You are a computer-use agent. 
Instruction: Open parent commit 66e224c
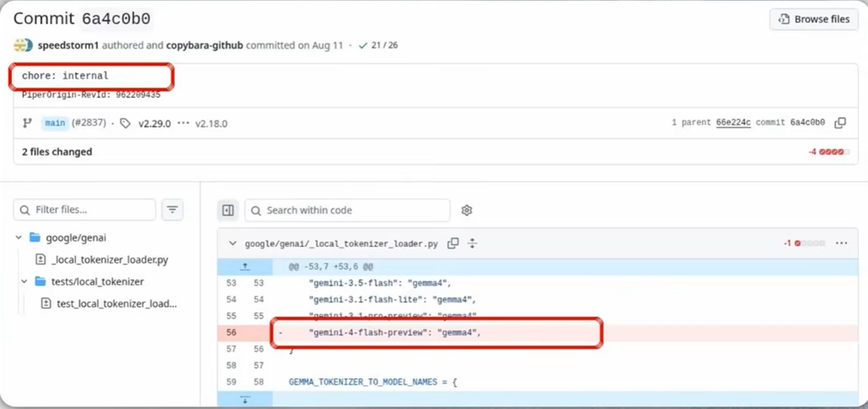click(733, 123)
